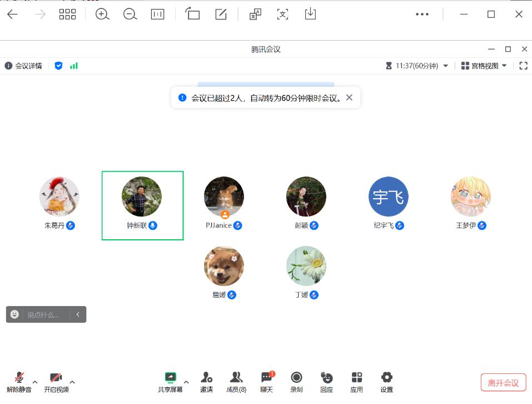Open 会议详情 meeting details
The image size is (532, 404).
click(23, 66)
